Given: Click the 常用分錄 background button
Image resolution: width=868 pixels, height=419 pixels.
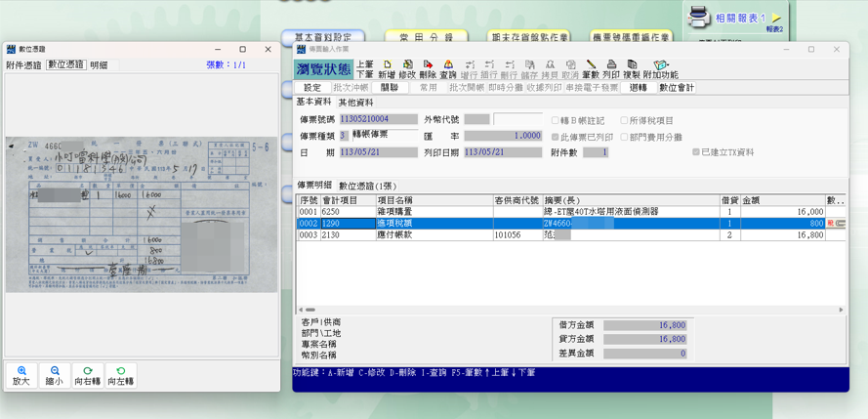Looking at the screenshot, I should pos(427,36).
